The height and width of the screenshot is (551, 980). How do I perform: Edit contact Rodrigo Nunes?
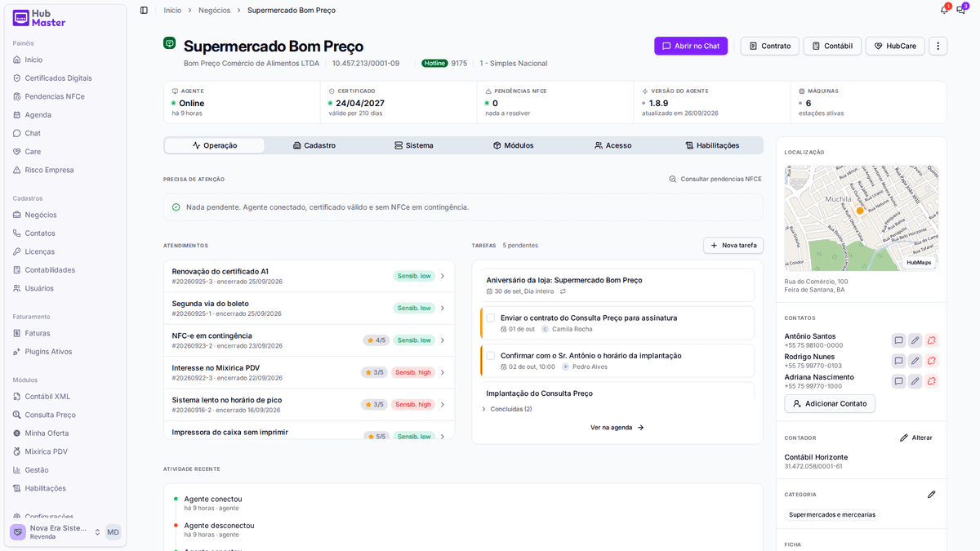point(915,361)
